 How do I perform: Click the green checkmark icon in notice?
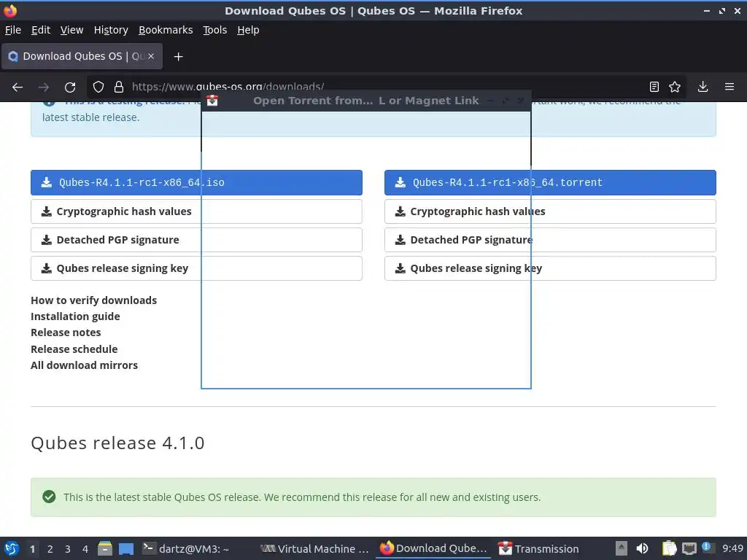point(49,497)
